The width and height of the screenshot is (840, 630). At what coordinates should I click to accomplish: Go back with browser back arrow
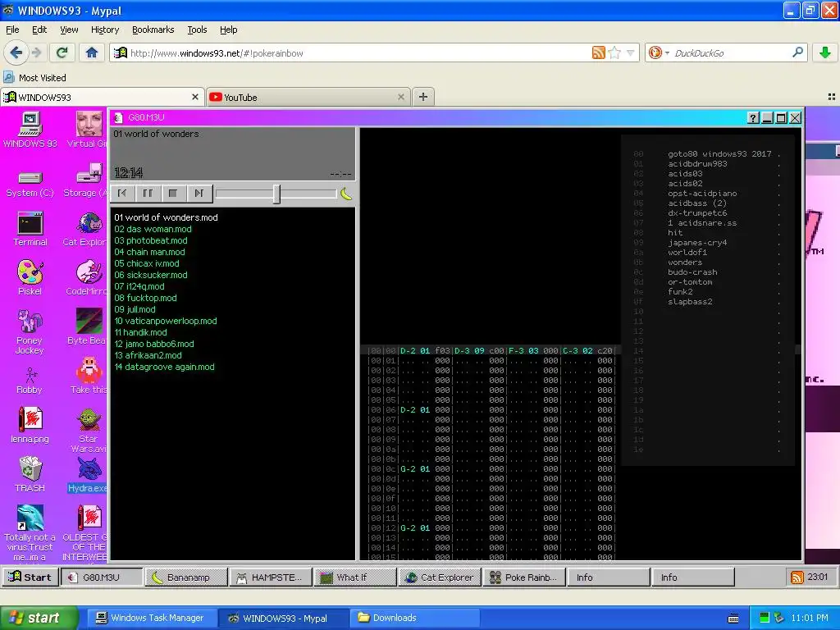coord(16,52)
